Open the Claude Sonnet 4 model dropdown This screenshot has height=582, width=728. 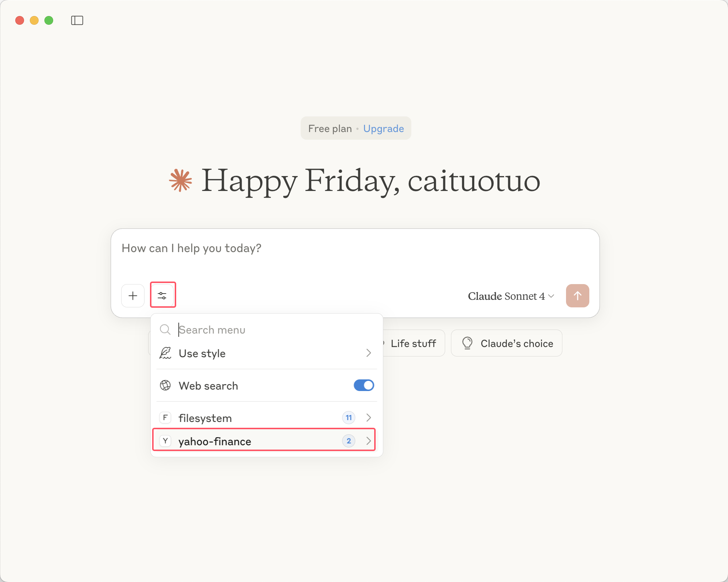click(x=511, y=296)
